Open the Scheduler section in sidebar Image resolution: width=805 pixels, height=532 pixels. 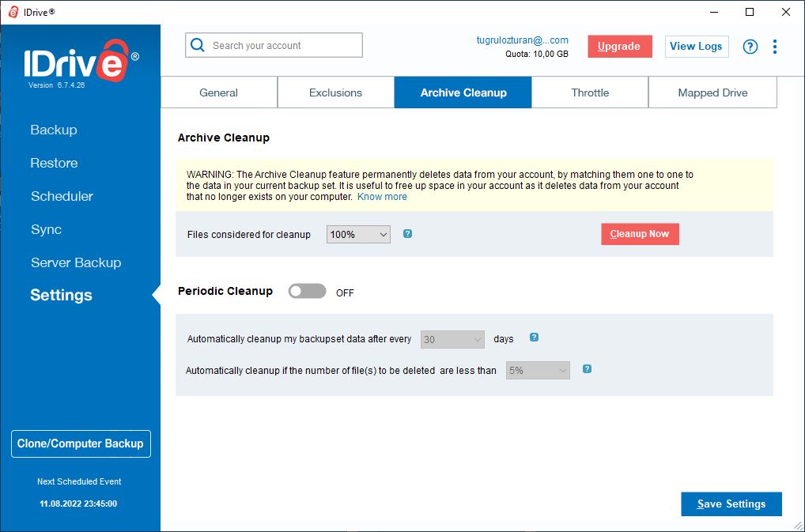click(62, 197)
